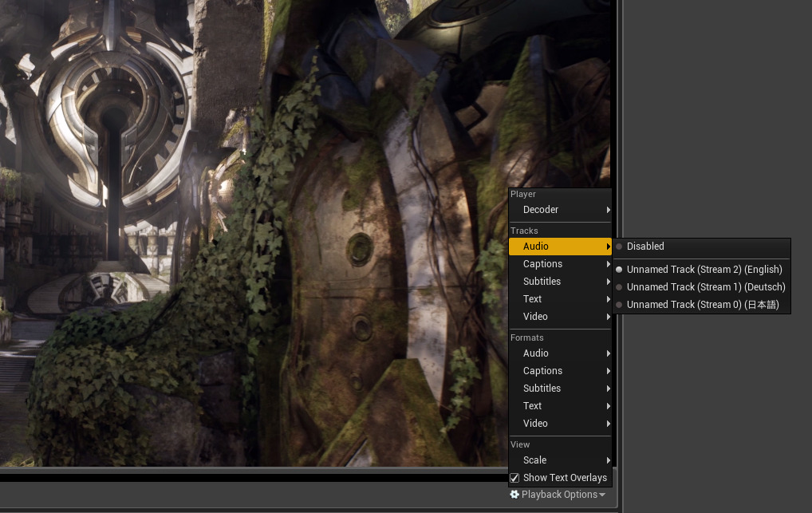Pick Unnamed Track Stream 0 Japanese
Image resolution: width=812 pixels, height=513 pixels.
(x=702, y=305)
